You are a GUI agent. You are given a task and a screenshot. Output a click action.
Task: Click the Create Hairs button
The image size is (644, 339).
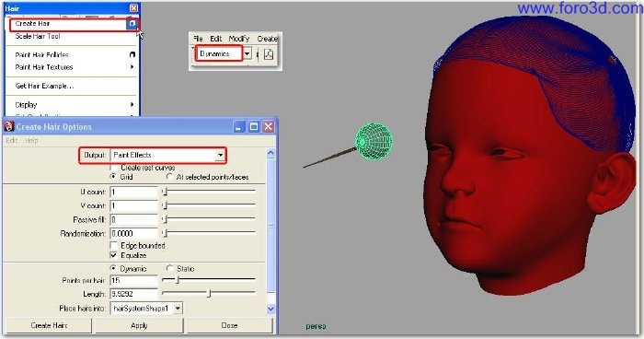[49, 325]
